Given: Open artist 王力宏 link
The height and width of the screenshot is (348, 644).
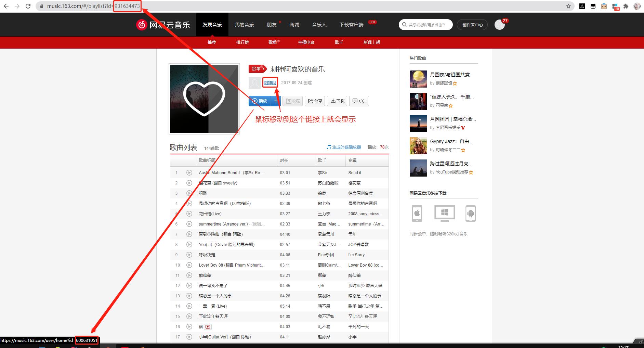Looking at the screenshot, I should coord(324,214).
